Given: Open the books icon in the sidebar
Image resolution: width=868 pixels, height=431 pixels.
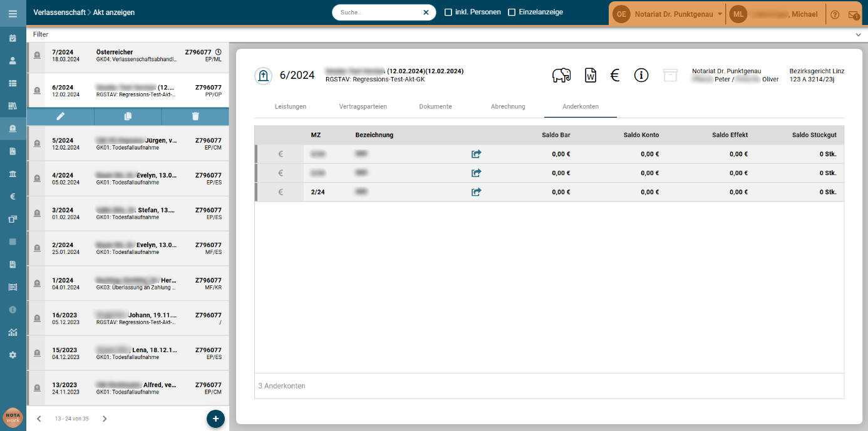Looking at the screenshot, I should (13, 106).
